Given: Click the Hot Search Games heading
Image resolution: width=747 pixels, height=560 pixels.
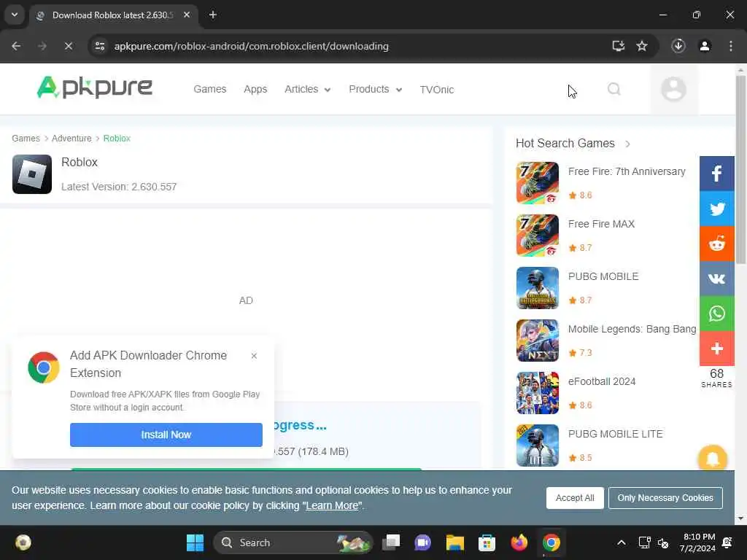Looking at the screenshot, I should click(x=565, y=144).
